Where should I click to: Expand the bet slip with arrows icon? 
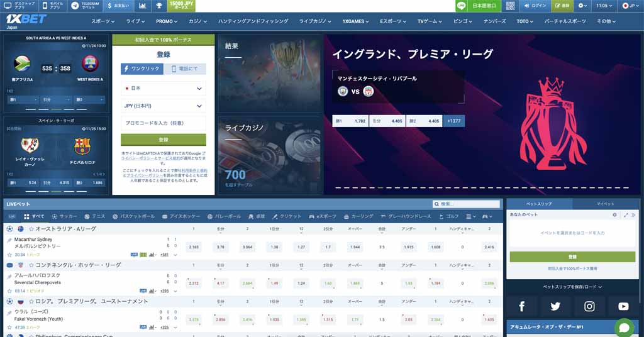tap(626, 214)
